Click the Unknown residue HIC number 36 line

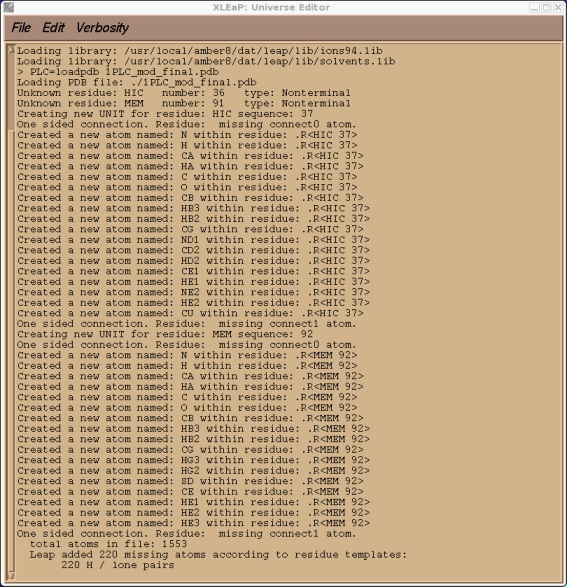[184, 92]
